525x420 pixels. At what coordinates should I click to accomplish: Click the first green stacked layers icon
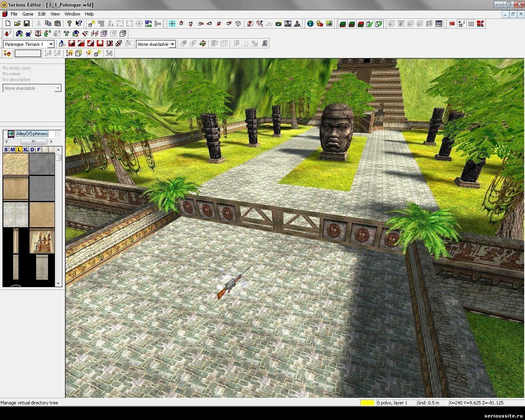coord(342,24)
